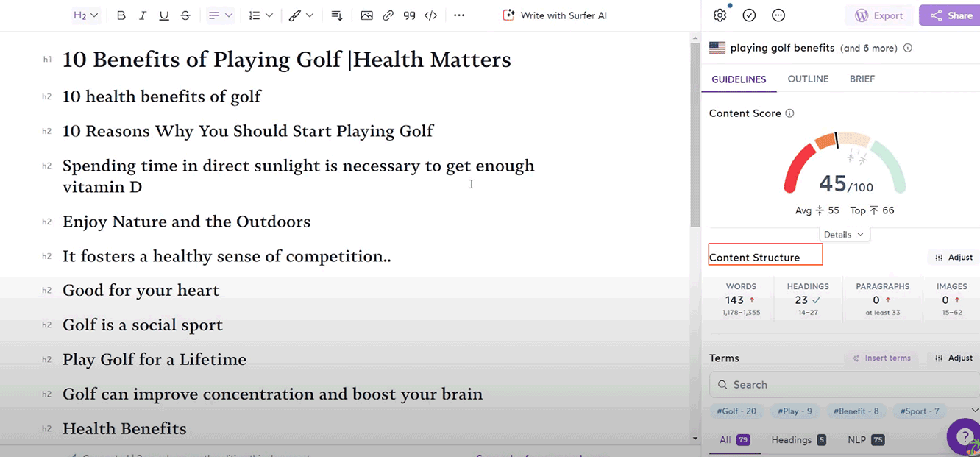980x457 pixels.
Task: Click the editor vertical scrollbar thumb
Action: pos(695,135)
